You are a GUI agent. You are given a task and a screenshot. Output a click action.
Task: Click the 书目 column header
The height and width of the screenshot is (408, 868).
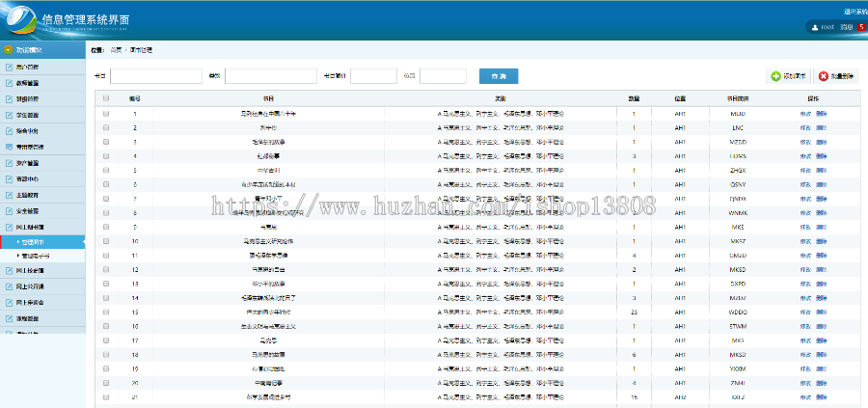[x=268, y=98]
